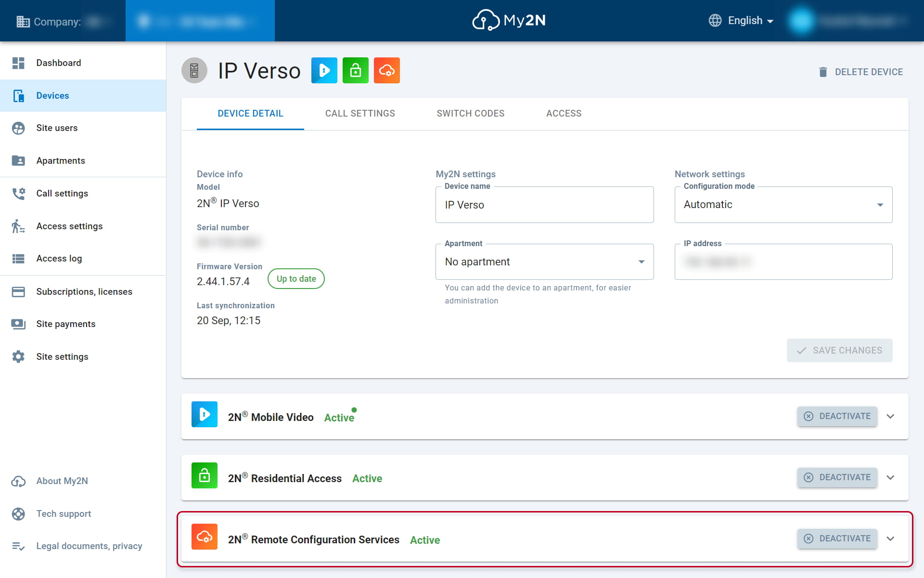Open the Configuration mode dropdown
Screen dimensions: 924x578
(x=783, y=205)
